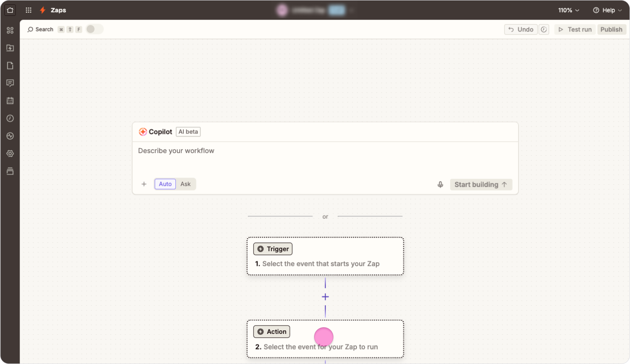The image size is (630, 364).
Task: Open the activity pulse icon in sidebar
Action: pos(10,136)
